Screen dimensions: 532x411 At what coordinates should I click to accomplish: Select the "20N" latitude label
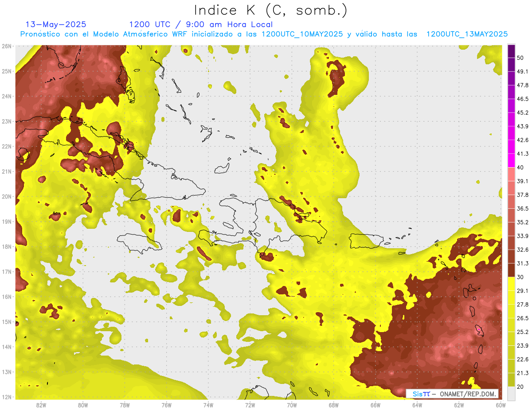point(7,196)
